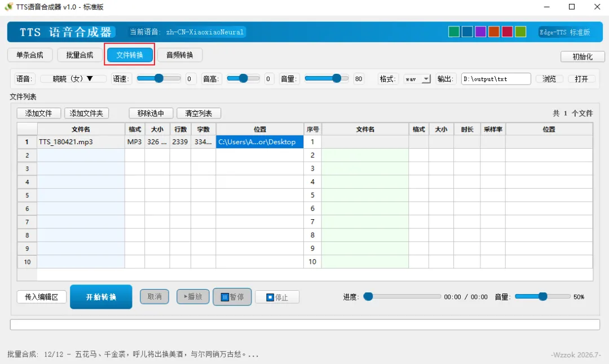Click the 打开 open folder button
This screenshot has width=609, height=364.
[x=581, y=79]
